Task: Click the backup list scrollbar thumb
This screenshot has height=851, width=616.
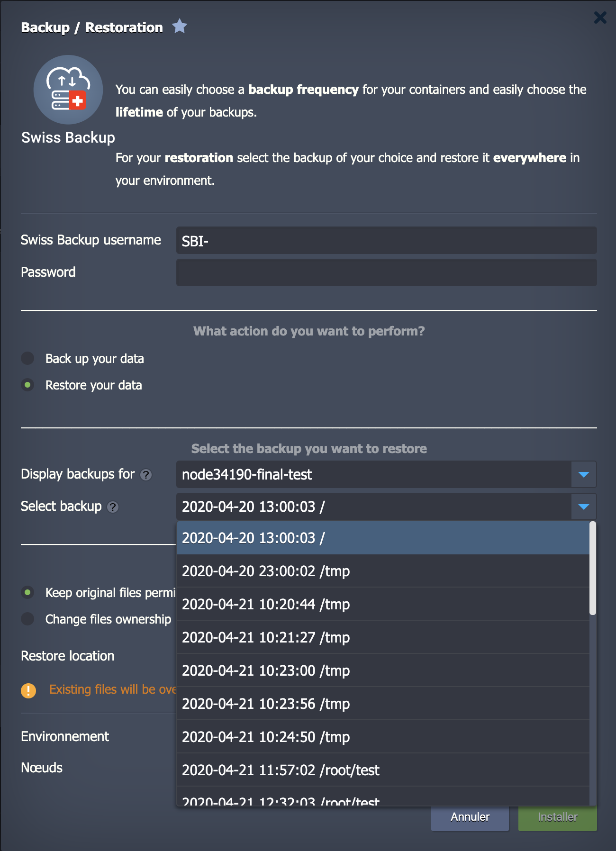Action: [x=592, y=568]
